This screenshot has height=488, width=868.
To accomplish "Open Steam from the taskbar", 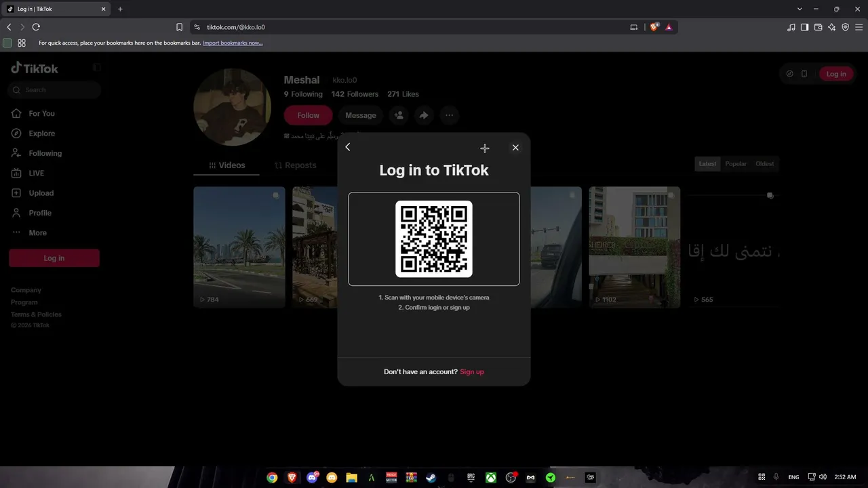I will click(x=431, y=478).
